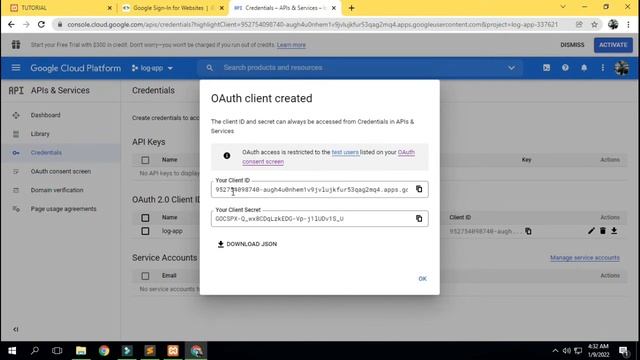Open the log-app client name
This screenshot has width=640, height=360.
(x=172, y=231)
